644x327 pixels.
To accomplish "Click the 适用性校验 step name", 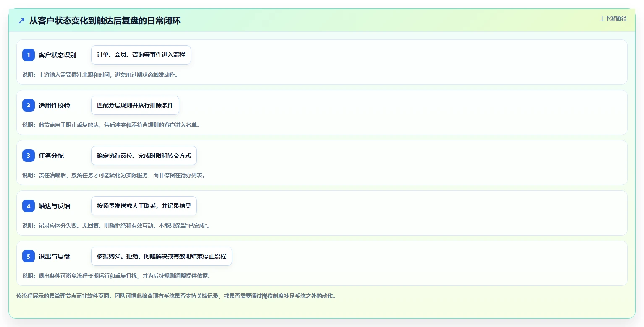I will [x=55, y=105].
